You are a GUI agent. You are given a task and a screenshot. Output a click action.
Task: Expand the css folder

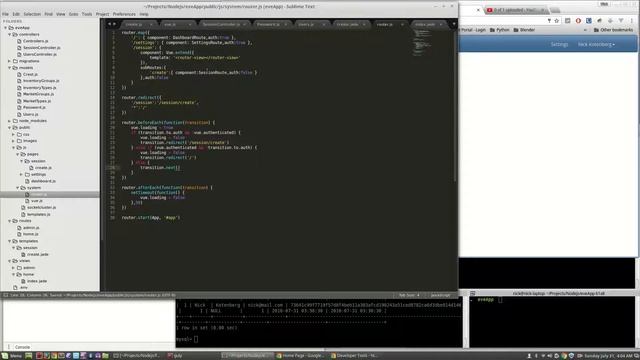[x=13, y=134]
